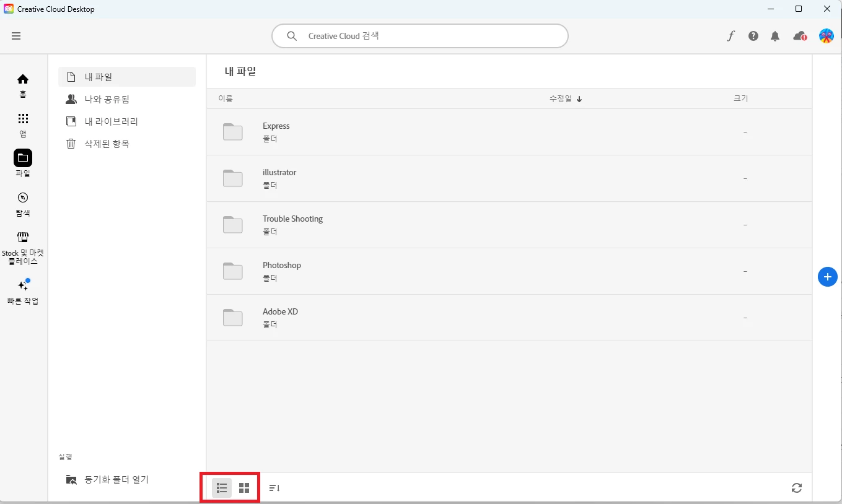The width and height of the screenshot is (842, 504).
Task: Open the Discover (탐색) compass icon
Action: tap(23, 198)
